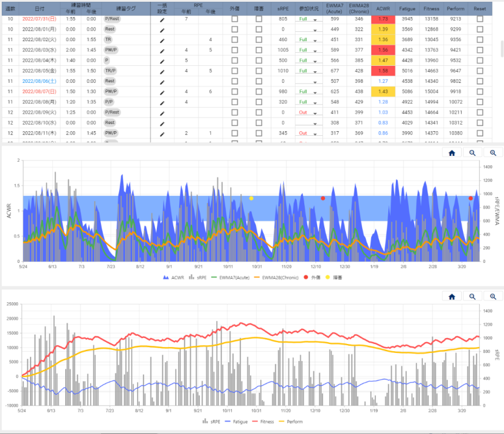Click the pencil icon for 2022/08/10
Image resolution: width=504 pixels, height=434 pixels.
coord(162,122)
